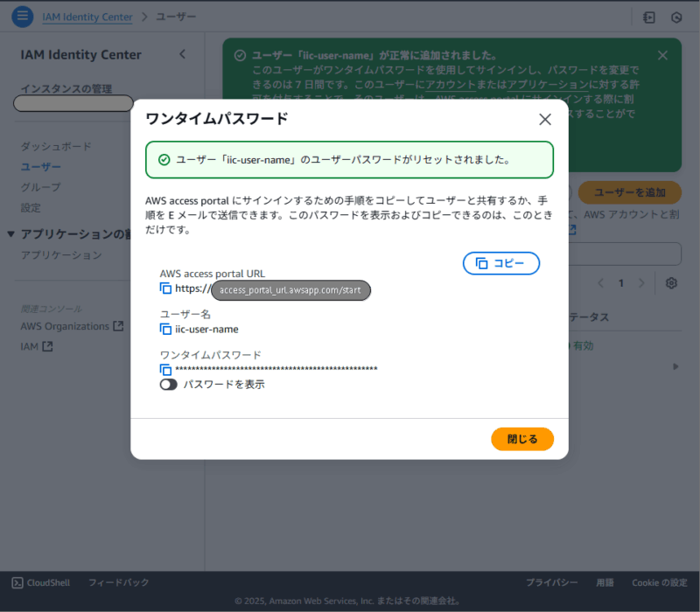Click the external link icon beside AWS Organizations
This screenshot has width=700, height=612.
tap(118, 326)
